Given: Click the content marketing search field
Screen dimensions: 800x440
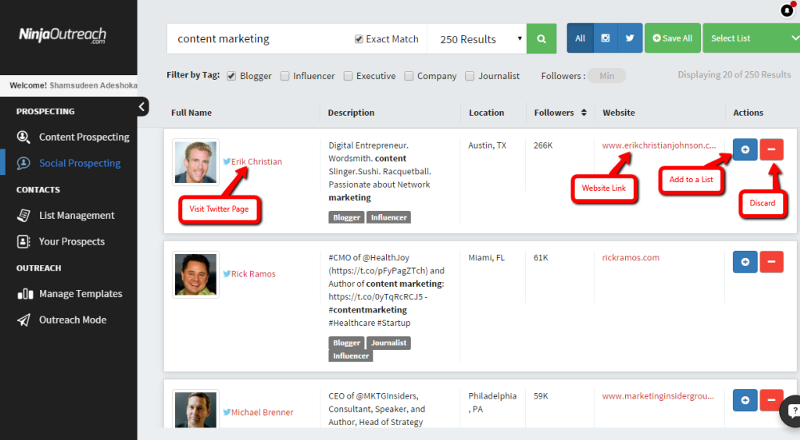Looking at the screenshot, I should (x=260, y=39).
